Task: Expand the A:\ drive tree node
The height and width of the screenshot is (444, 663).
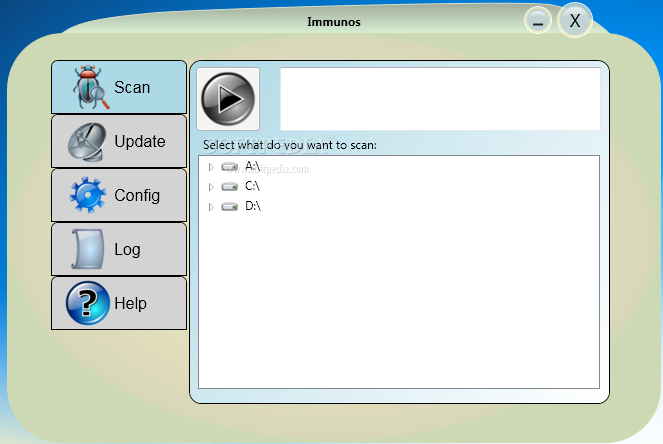Action: coord(211,166)
